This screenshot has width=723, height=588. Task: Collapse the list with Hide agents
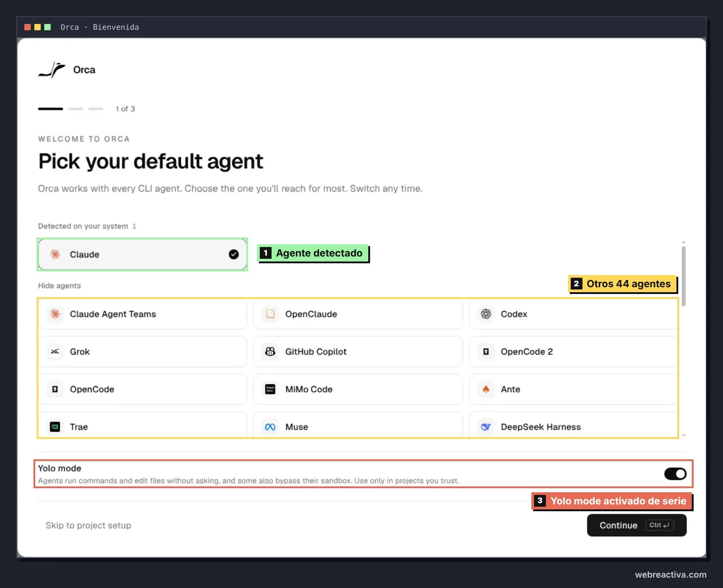[x=59, y=285]
